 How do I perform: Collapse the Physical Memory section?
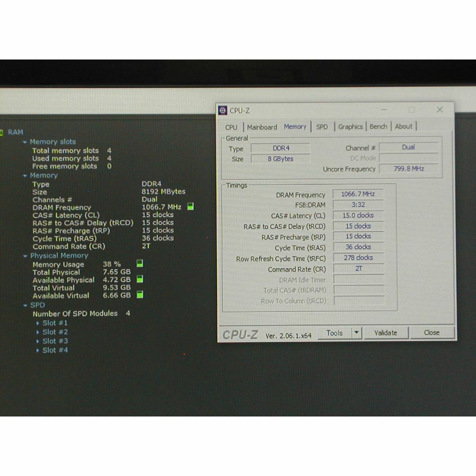coord(25,256)
